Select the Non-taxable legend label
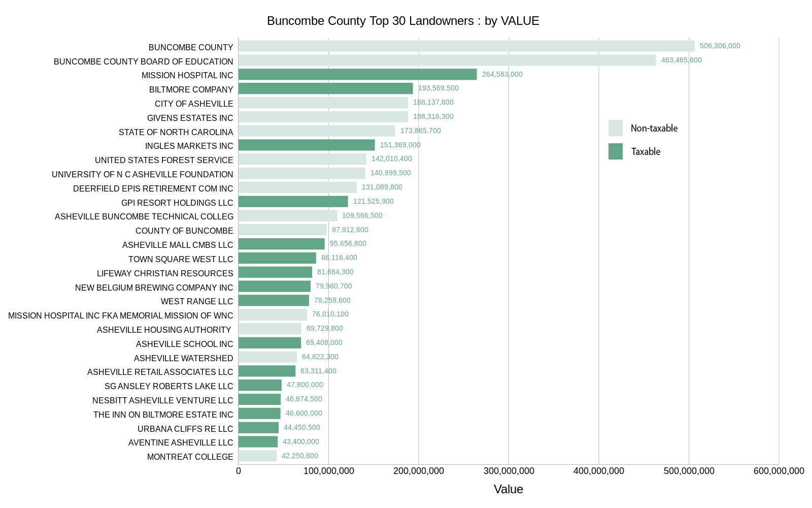The image size is (812, 508). tap(654, 128)
